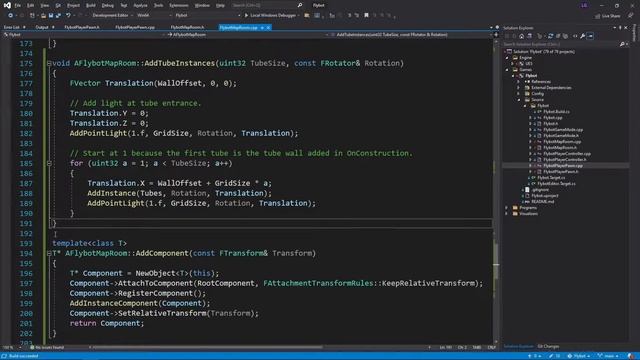This screenshot has height=360, width=640.
Task: Select README.md in Solution Explorer
Action: (542, 202)
